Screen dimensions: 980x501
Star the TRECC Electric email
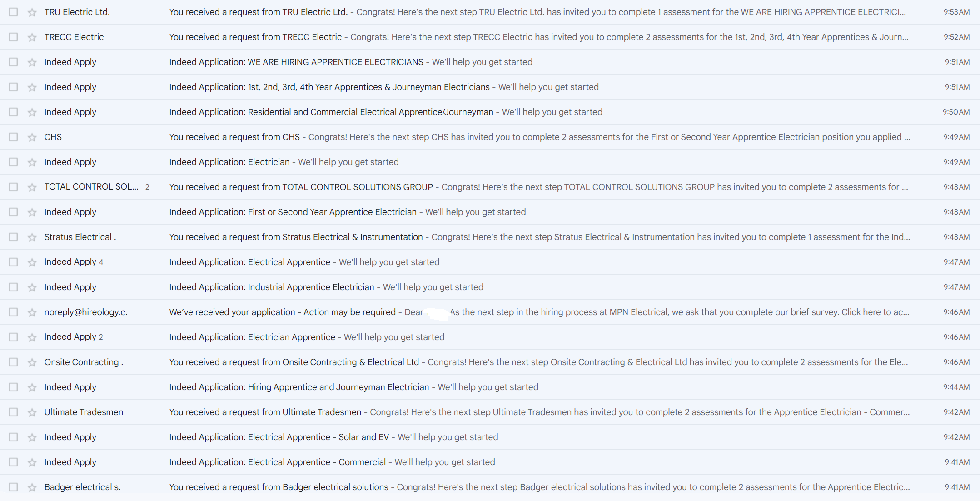point(32,37)
